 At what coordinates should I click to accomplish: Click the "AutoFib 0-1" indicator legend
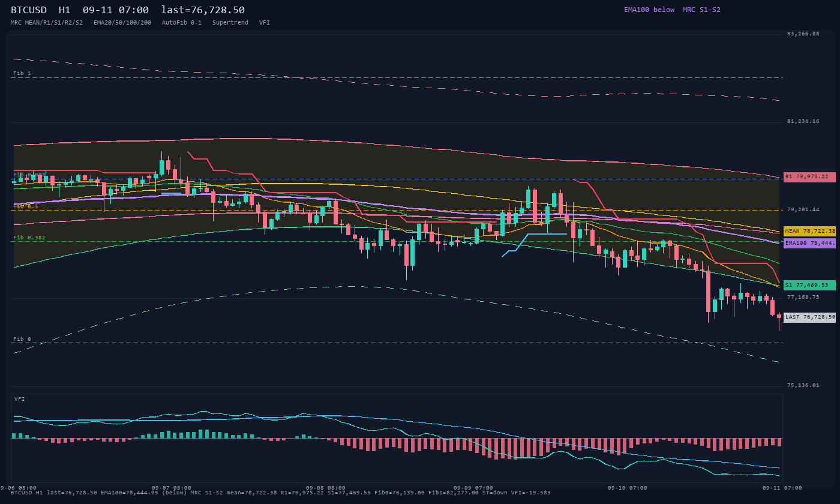pyautogui.click(x=182, y=23)
